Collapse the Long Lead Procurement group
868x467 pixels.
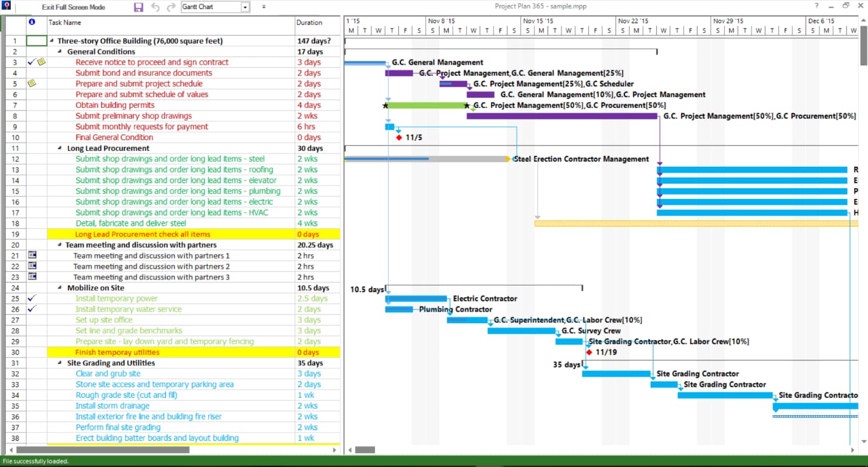(61, 149)
